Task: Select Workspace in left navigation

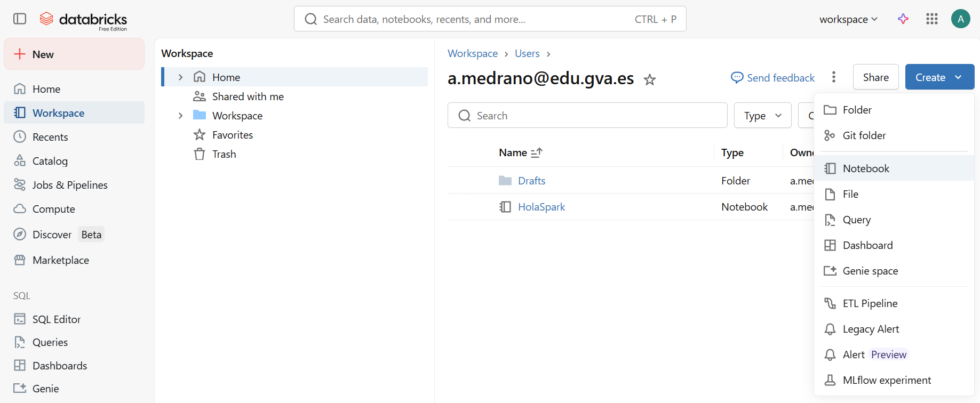Action: coord(74,113)
